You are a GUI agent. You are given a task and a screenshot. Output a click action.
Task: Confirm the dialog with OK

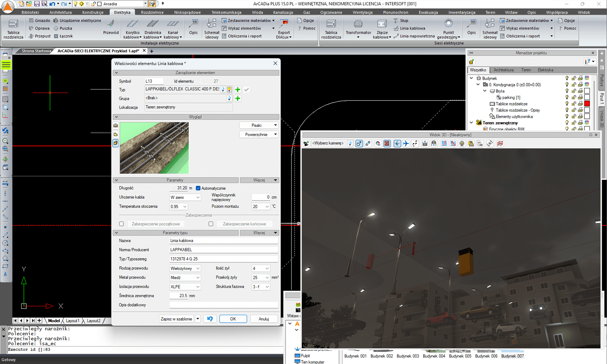233,319
